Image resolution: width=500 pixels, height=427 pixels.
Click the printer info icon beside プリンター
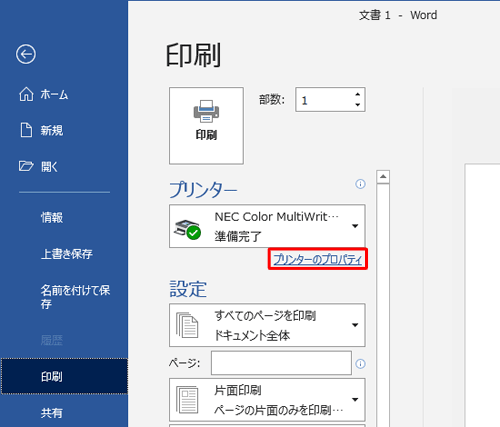360,184
